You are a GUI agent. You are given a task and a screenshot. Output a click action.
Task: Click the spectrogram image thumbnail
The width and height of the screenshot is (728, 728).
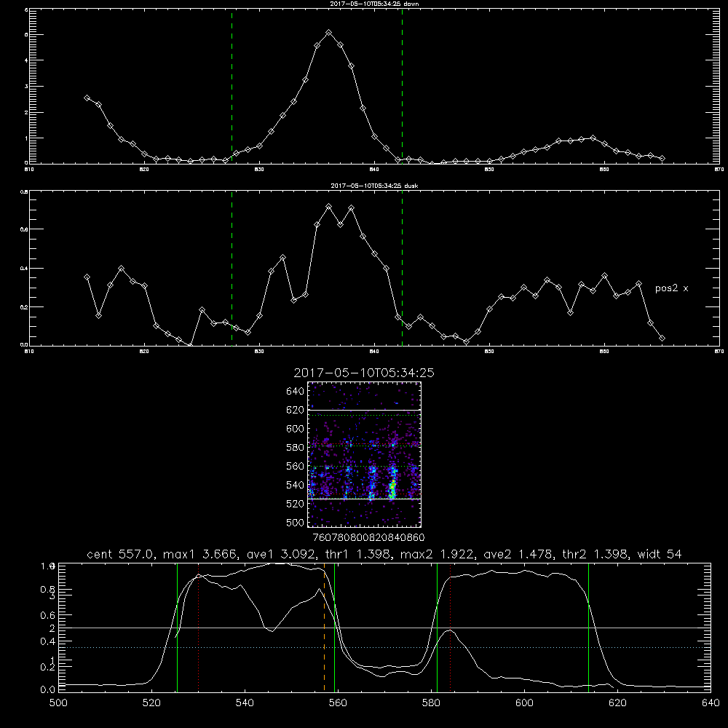coord(364,454)
